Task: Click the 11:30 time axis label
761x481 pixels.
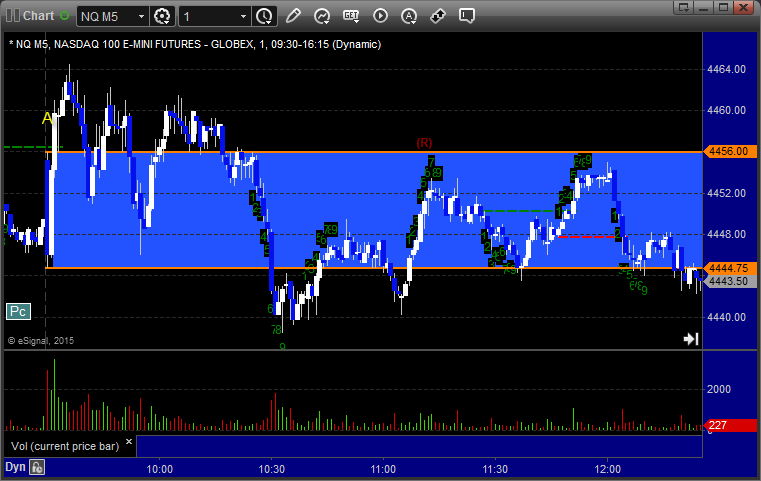Action: coord(495,469)
